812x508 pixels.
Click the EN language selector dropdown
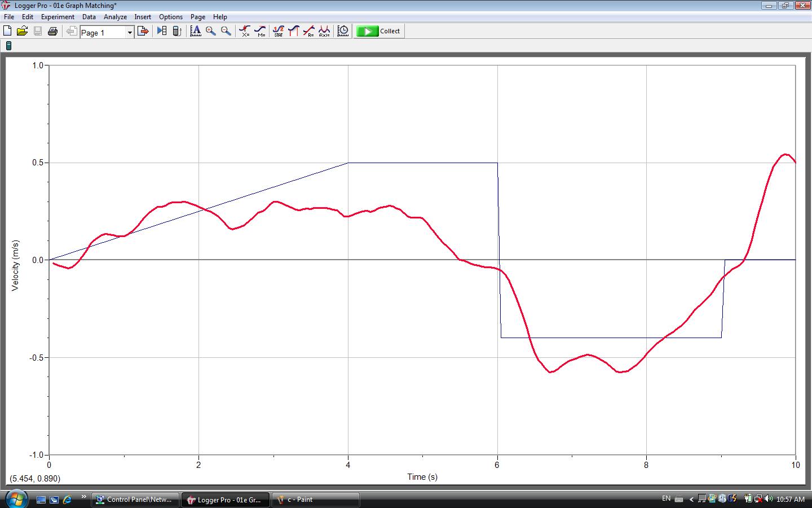click(666, 499)
